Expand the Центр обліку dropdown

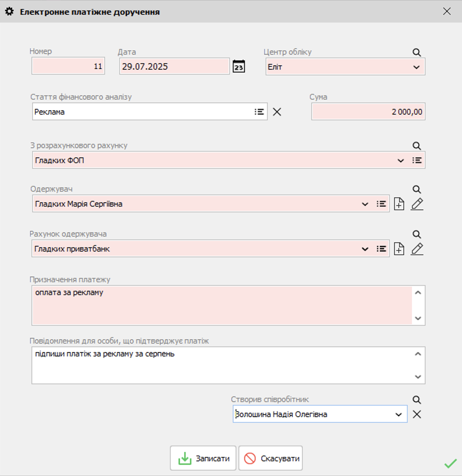coord(417,66)
